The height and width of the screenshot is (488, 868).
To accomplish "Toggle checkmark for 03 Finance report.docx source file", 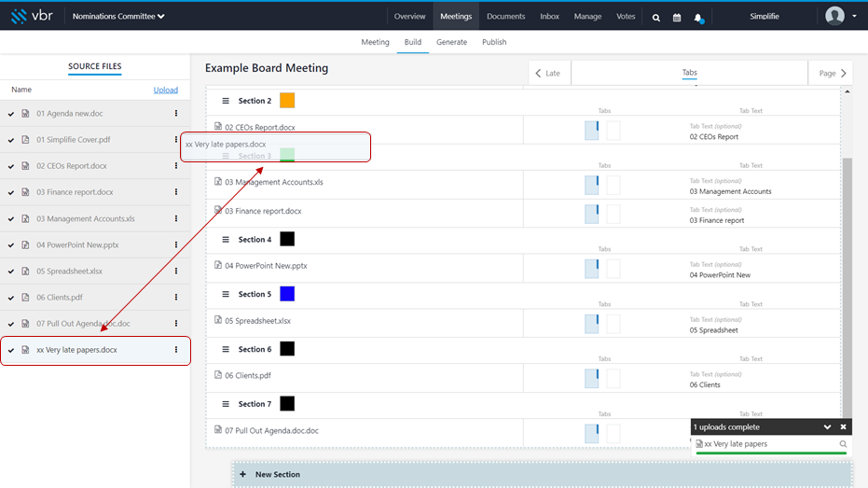I will coord(11,192).
